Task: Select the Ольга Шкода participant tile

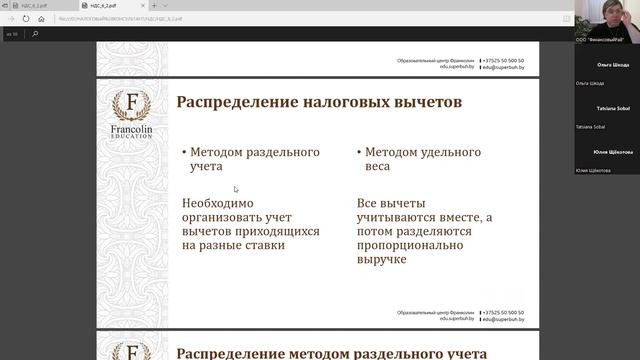Action: (607, 65)
